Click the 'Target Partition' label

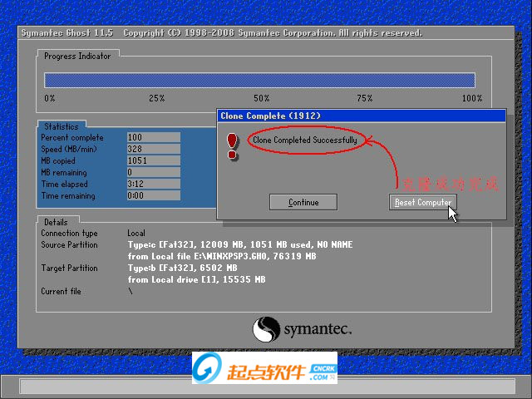point(69,268)
